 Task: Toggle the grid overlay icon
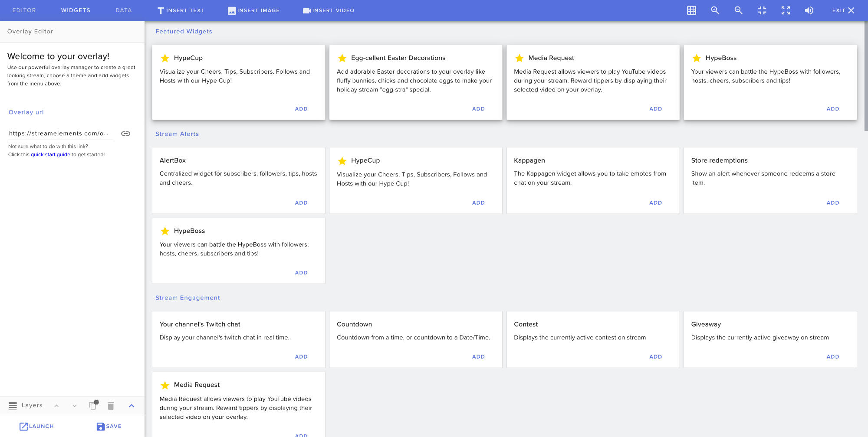691,10
